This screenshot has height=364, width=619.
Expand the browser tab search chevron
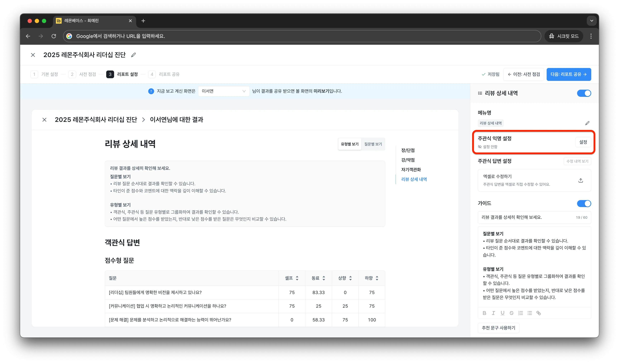(x=591, y=21)
